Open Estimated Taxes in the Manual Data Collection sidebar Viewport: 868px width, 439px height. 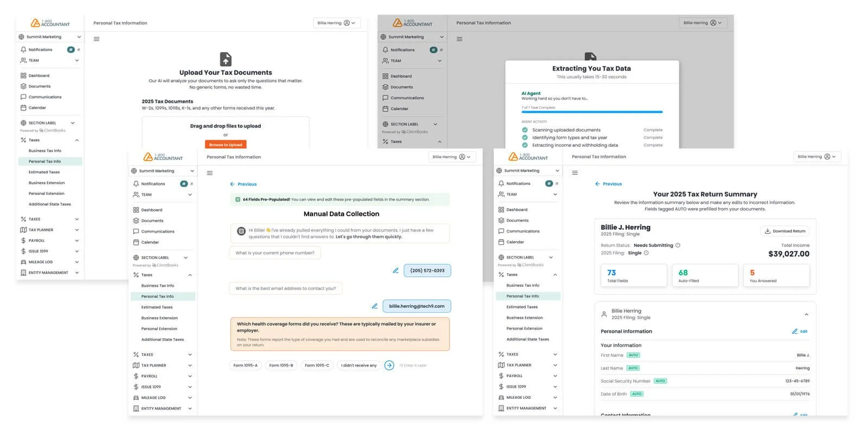click(157, 307)
